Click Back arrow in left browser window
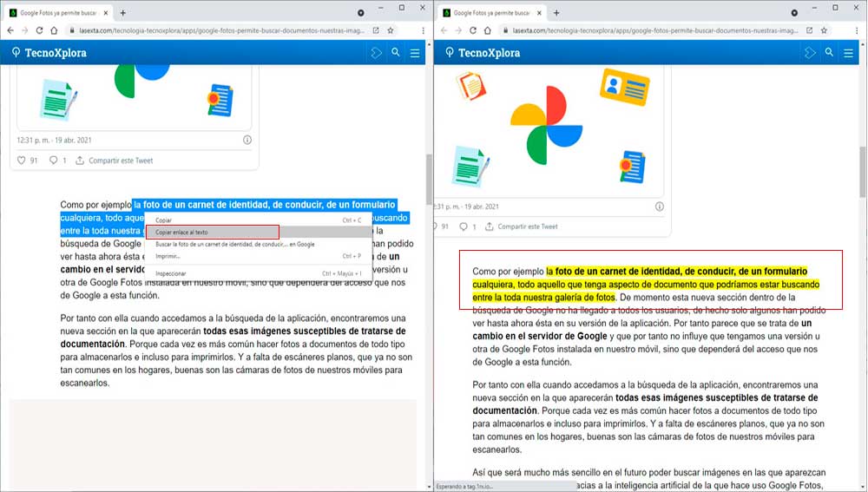 (x=10, y=30)
